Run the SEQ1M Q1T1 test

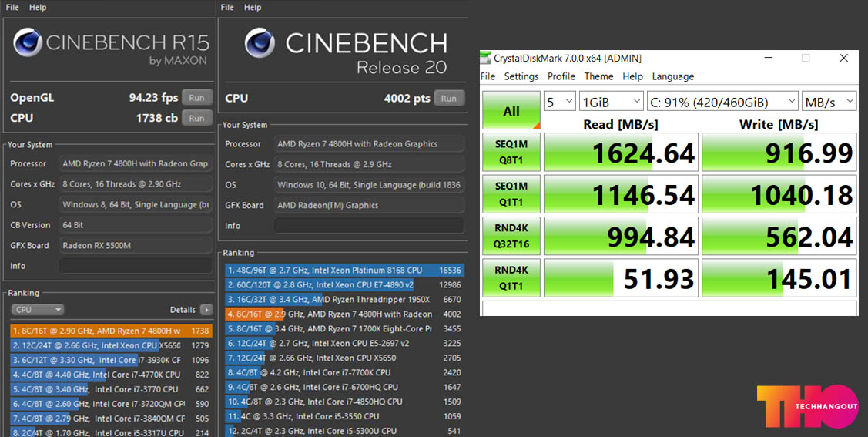511,194
